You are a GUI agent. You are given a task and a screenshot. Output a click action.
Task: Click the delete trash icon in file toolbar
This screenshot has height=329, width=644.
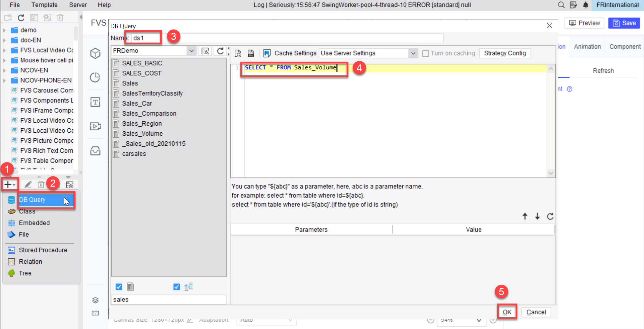[60, 18]
